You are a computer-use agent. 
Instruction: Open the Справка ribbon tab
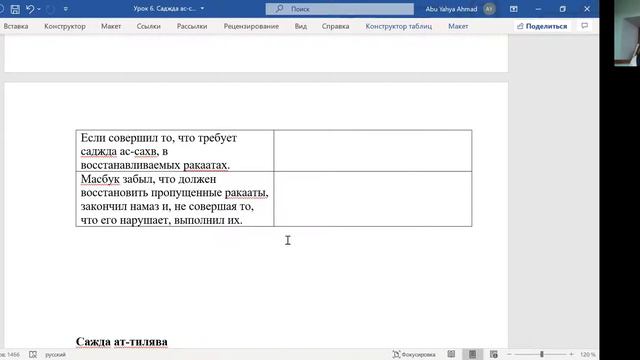pos(335,26)
